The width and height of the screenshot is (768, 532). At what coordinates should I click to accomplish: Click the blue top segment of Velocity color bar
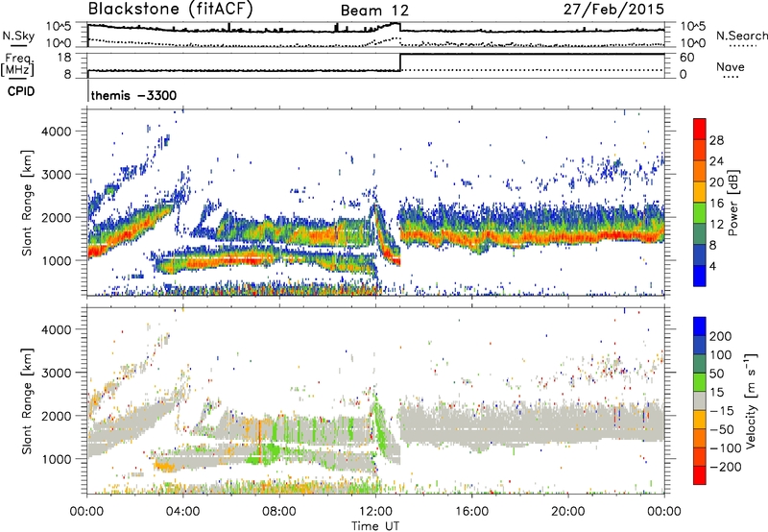[700, 326]
